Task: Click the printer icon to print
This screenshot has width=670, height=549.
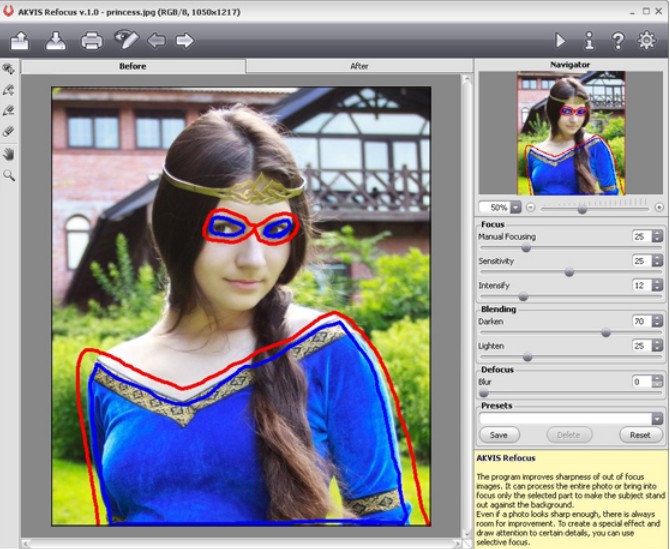Action: (92, 41)
